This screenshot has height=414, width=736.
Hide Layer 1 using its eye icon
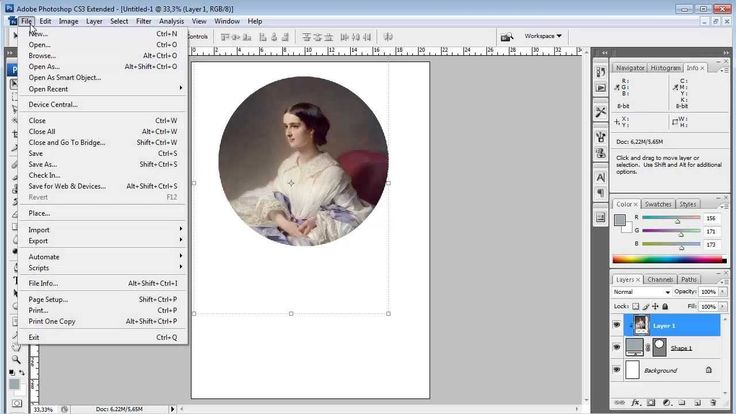[617, 325]
